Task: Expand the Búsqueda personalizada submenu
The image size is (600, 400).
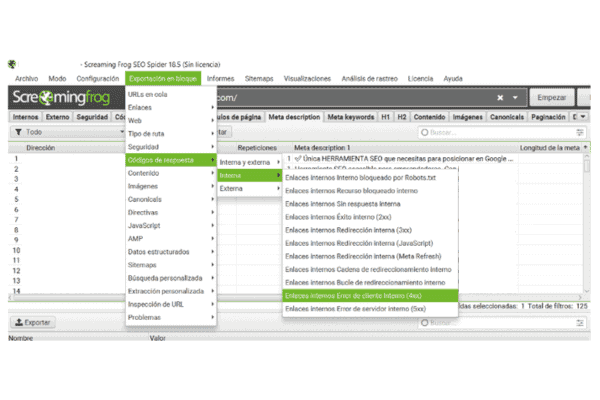Action: 171,278
